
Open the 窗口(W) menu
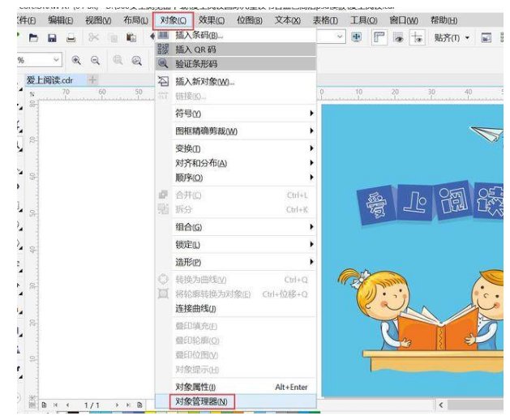point(404,20)
